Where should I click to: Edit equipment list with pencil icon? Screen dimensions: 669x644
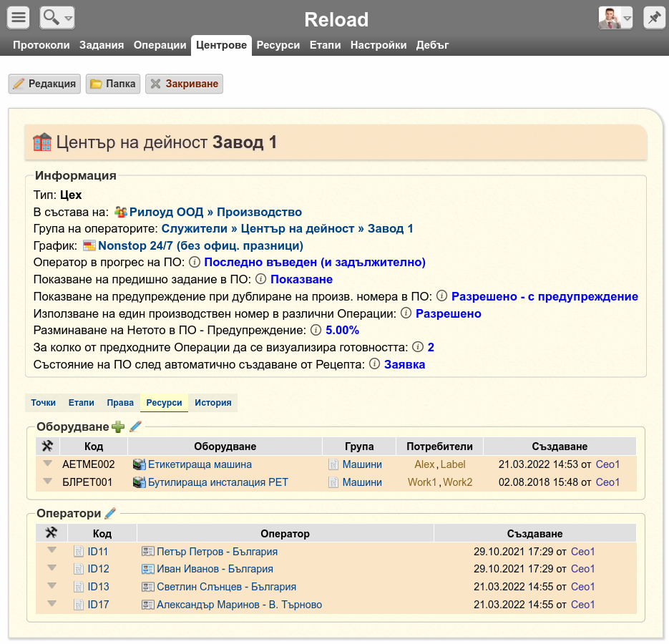[135, 426]
